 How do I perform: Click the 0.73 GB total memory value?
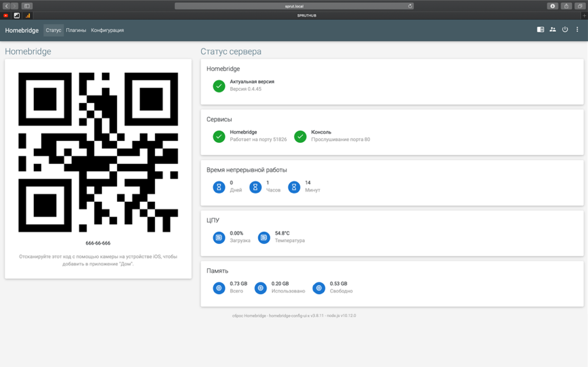[238, 284]
